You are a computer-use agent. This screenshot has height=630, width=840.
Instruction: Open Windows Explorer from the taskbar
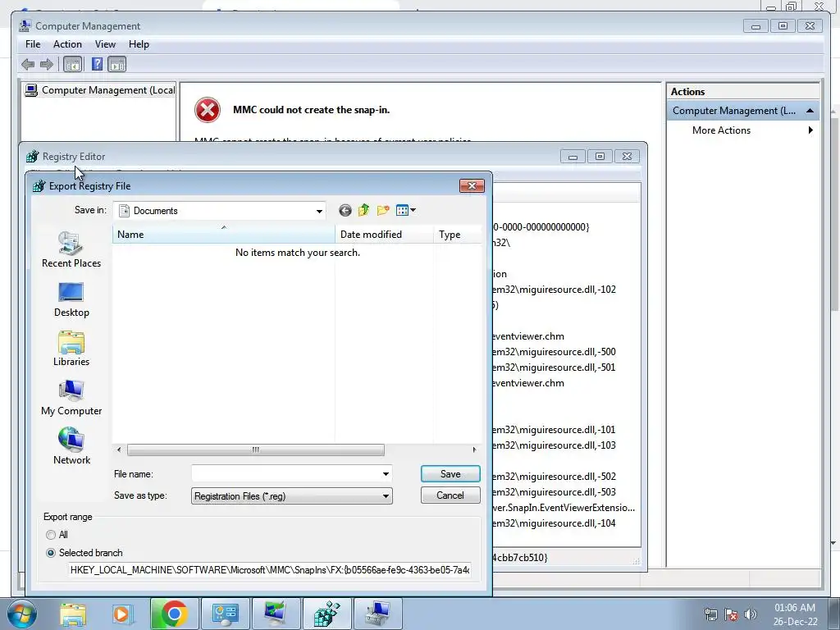[x=73, y=614]
